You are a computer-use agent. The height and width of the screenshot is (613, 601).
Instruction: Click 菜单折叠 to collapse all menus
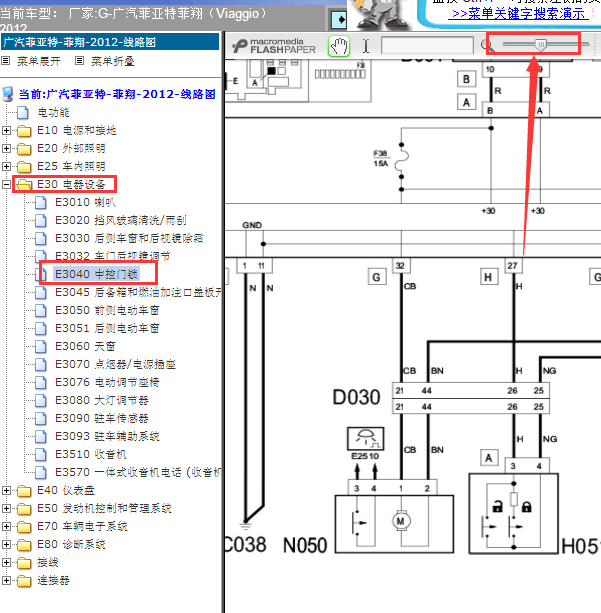click(113, 61)
